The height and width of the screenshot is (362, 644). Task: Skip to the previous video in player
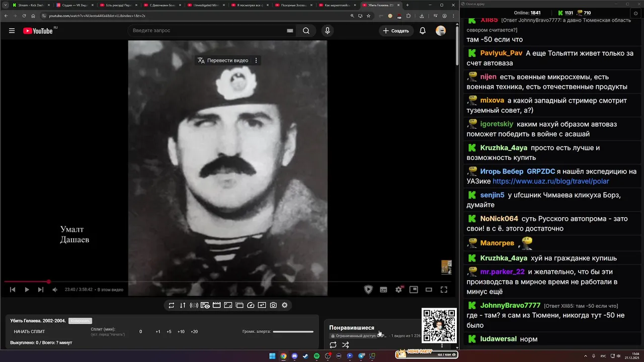(13, 290)
